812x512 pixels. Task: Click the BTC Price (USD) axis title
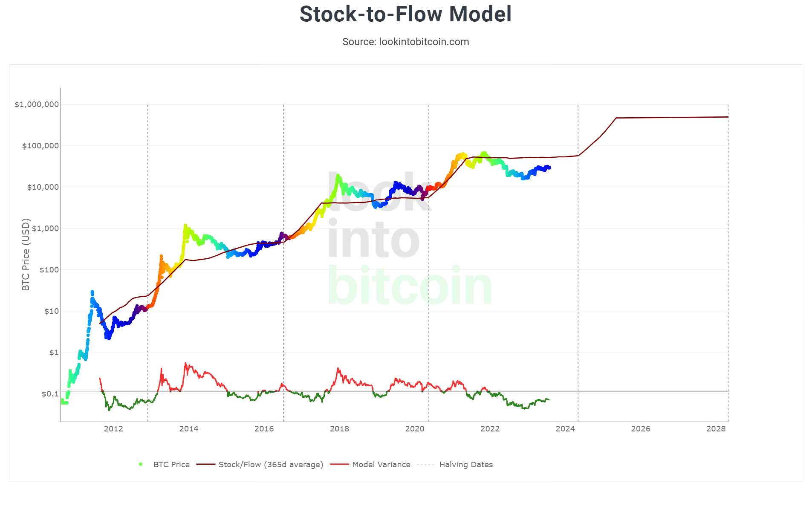(26, 255)
